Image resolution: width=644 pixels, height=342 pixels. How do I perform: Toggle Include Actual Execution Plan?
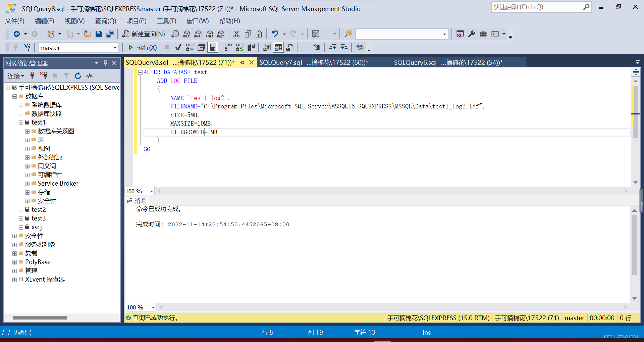tap(228, 48)
